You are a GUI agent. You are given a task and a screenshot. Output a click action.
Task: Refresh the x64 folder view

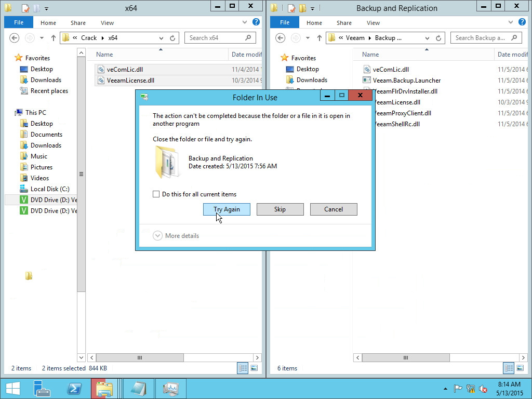tap(172, 38)
